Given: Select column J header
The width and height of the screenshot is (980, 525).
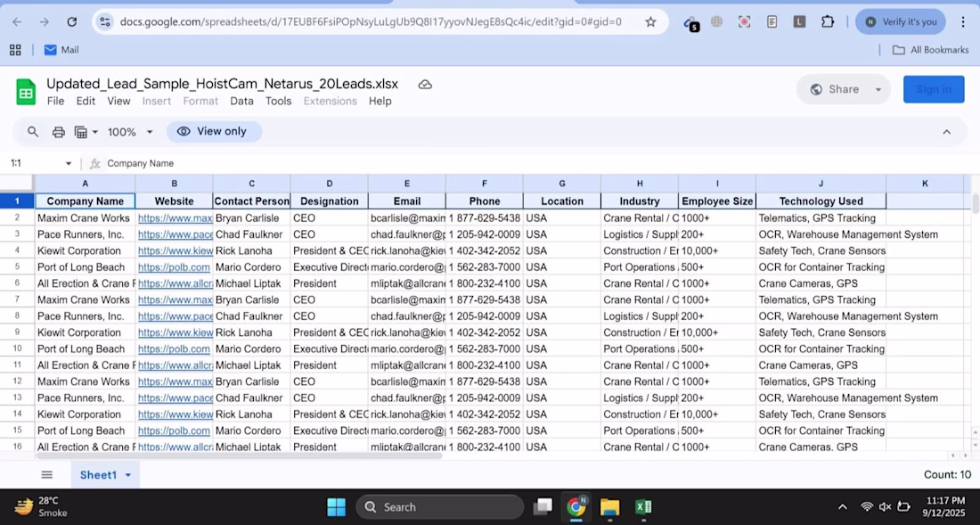Looking at the screenshot, I should [x=821, y=184].
